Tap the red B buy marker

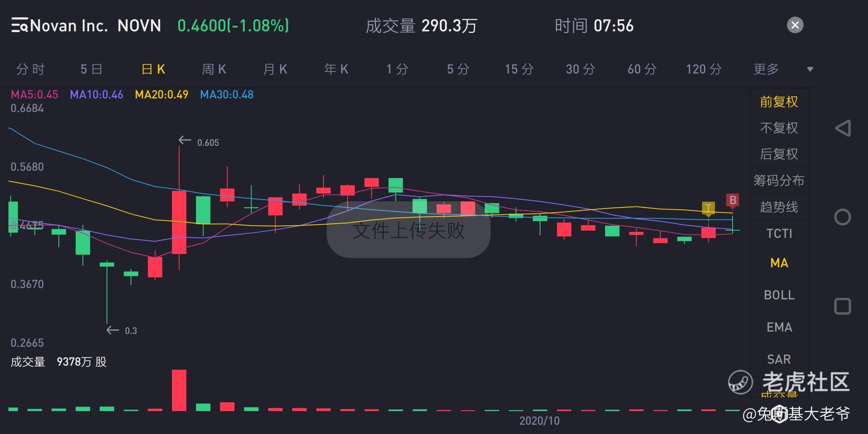[x=733, y=201]
